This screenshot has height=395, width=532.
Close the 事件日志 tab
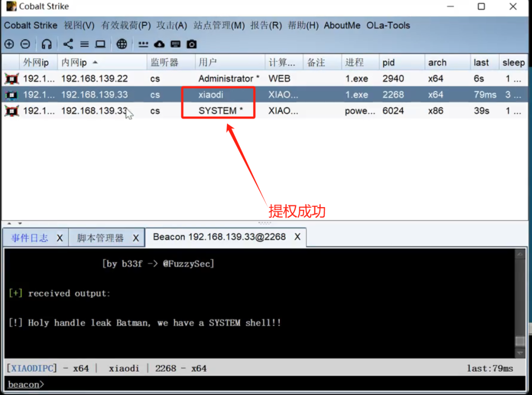point(60,238)
